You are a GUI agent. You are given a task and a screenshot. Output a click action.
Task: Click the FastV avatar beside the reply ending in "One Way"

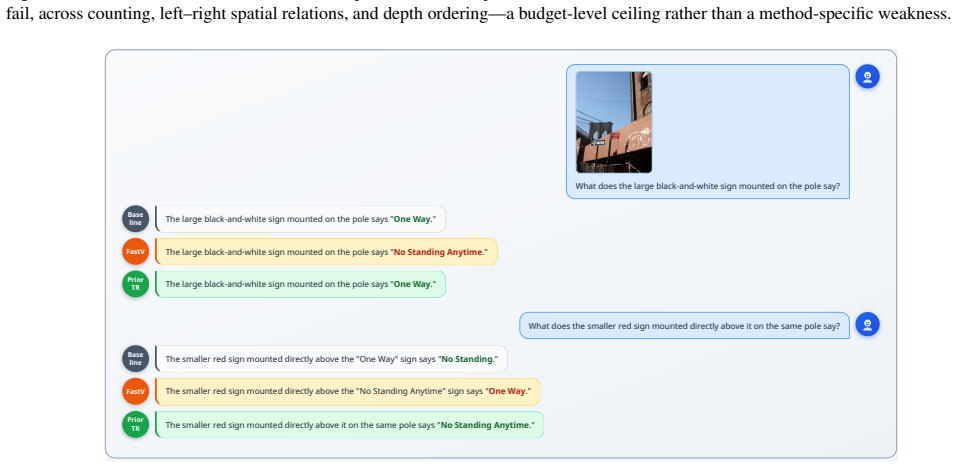[135, 391]
